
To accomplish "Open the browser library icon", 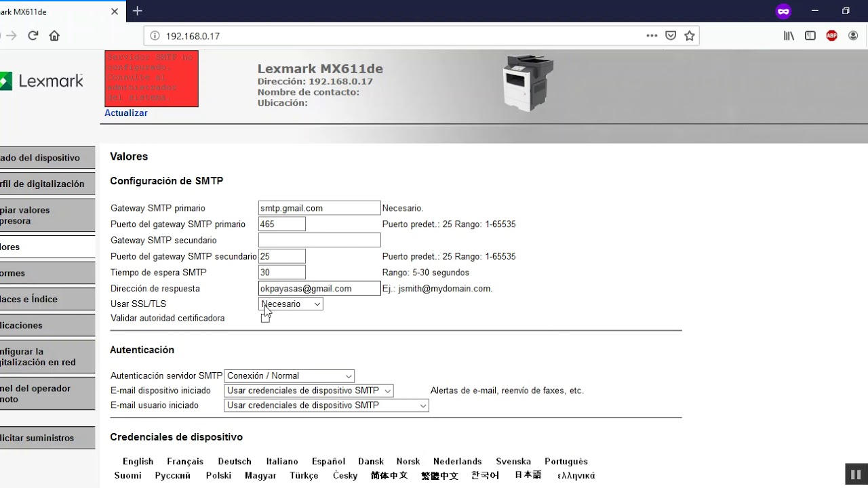I will (789, 36).
